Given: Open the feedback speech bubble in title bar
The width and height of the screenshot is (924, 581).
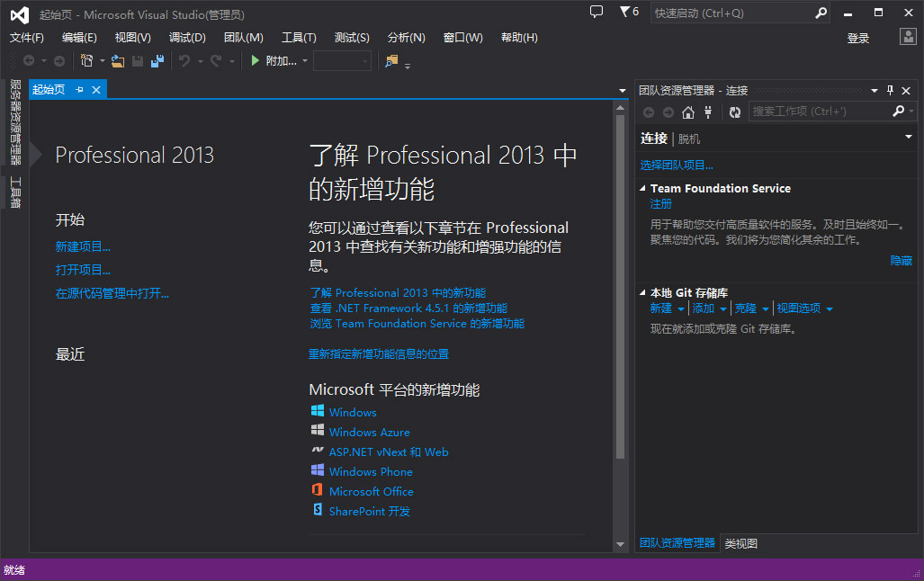Looking at the screenshot, I should click(x=596, y=12).
